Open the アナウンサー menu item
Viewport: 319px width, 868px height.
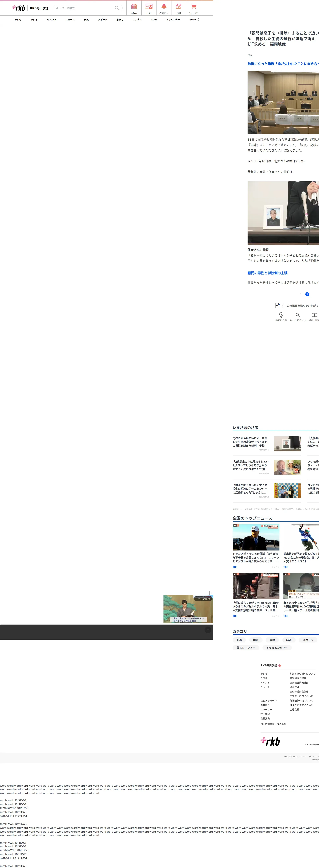coord(173,20)
